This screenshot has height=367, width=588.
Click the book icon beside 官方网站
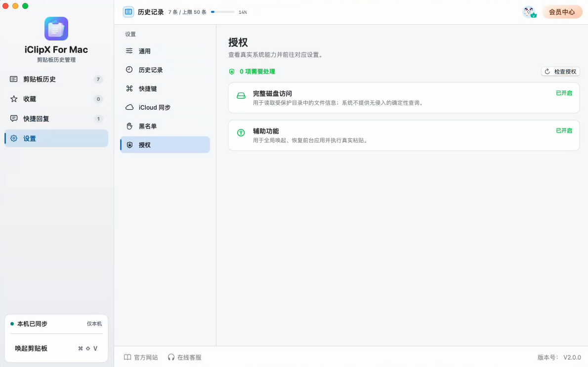127,357
